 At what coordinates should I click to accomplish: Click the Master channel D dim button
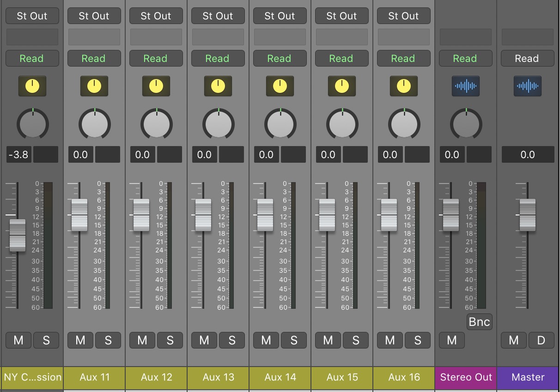541,341
